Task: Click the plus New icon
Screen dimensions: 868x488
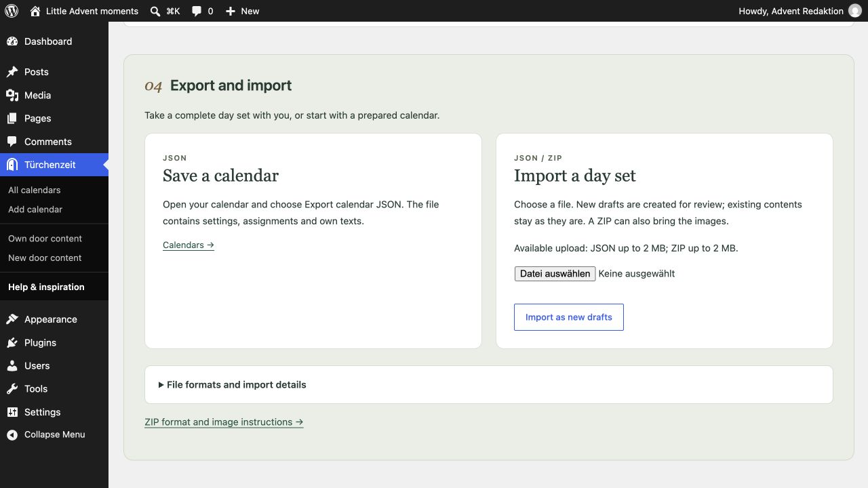Action: (231, 11)
